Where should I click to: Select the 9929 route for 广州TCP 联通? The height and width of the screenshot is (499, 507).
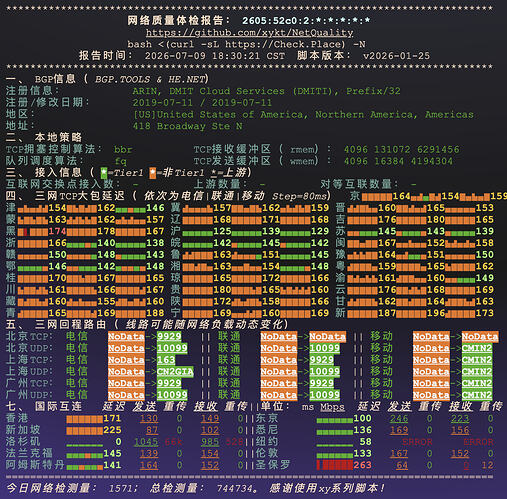tap(322, 383)
